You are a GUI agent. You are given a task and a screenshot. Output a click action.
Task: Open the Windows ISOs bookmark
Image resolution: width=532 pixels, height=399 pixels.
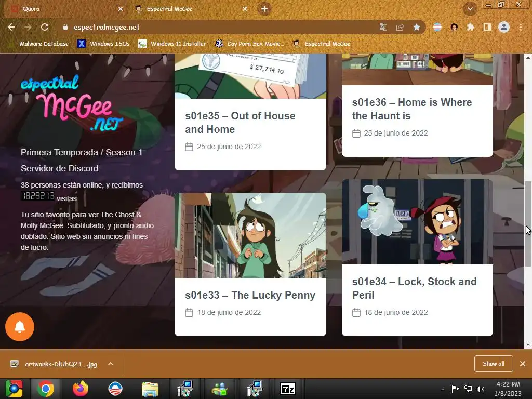click(104, 44)
